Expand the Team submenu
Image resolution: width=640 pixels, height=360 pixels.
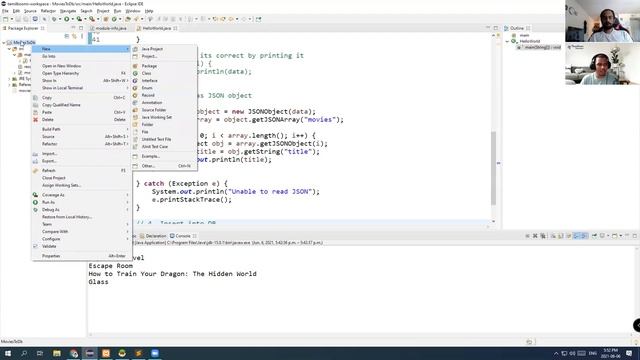(x=82, y=224)
